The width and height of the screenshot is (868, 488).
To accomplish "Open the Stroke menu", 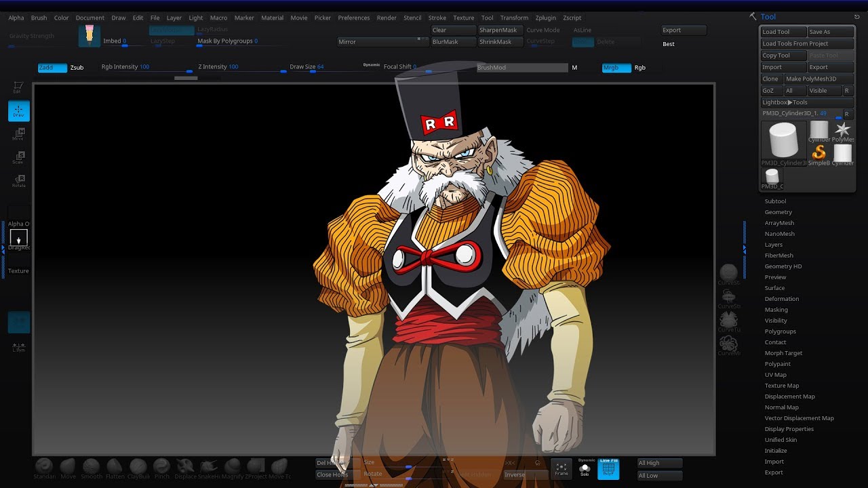I will (x=437, y=18).
